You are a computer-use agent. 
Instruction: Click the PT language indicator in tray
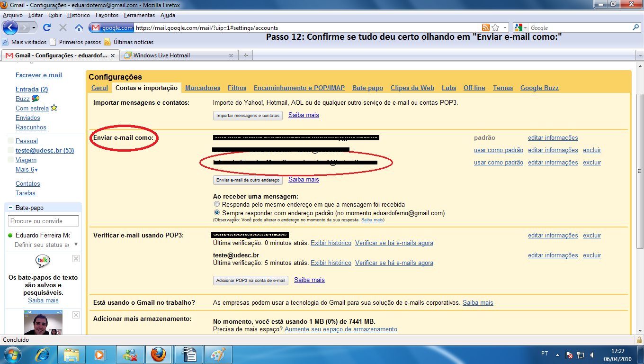click(545, 354)
